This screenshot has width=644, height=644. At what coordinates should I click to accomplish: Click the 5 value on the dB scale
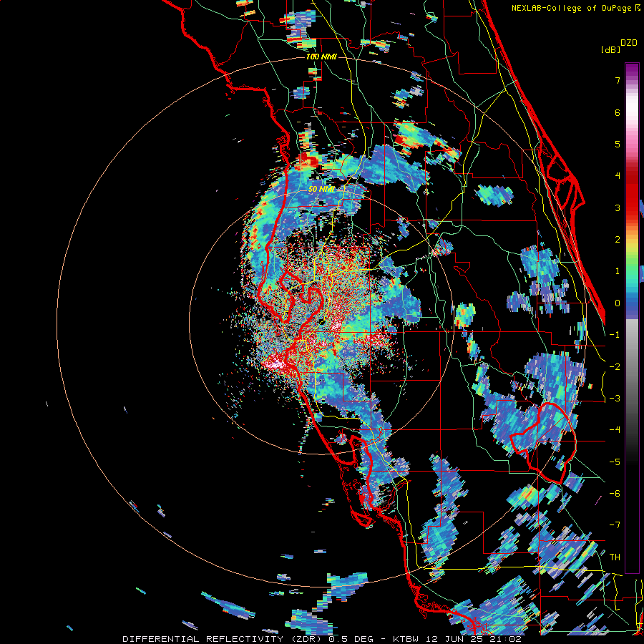click(x=618, y=144)
